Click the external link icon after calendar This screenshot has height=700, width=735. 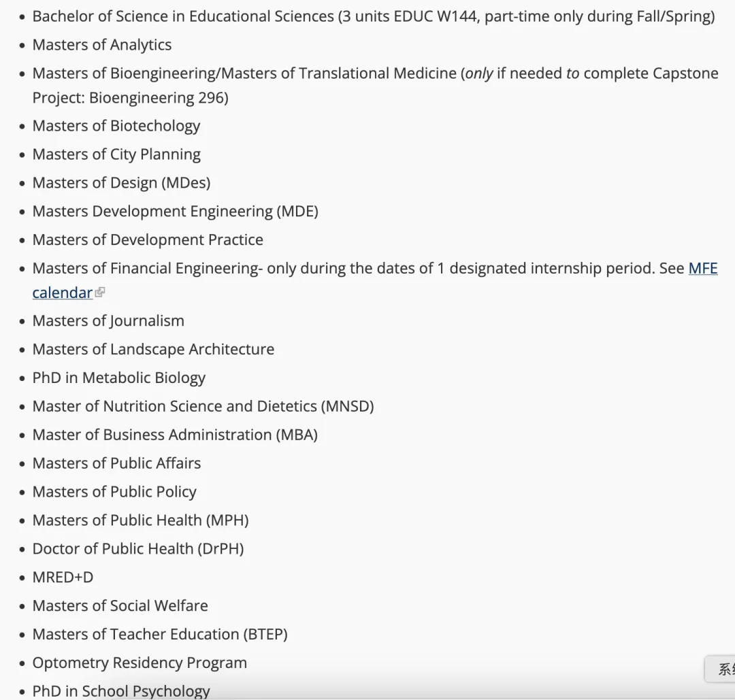[x=100, y=293]
